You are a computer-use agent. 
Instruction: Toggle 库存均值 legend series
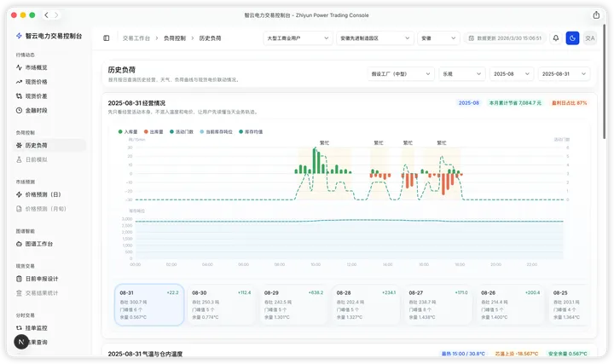pos(251,132)
